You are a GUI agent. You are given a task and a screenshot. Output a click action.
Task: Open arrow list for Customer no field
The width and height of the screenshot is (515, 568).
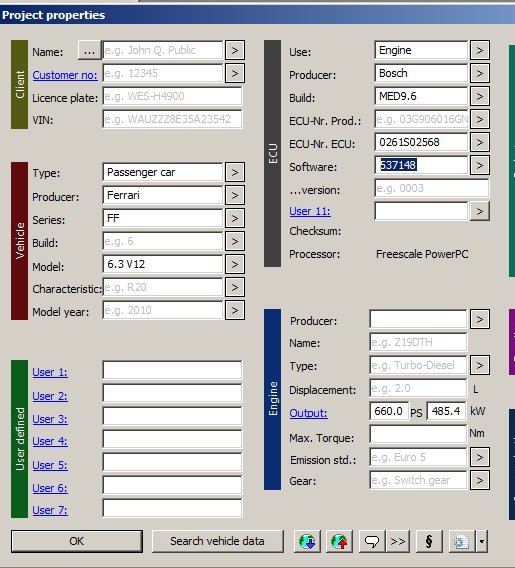point(235,73)
